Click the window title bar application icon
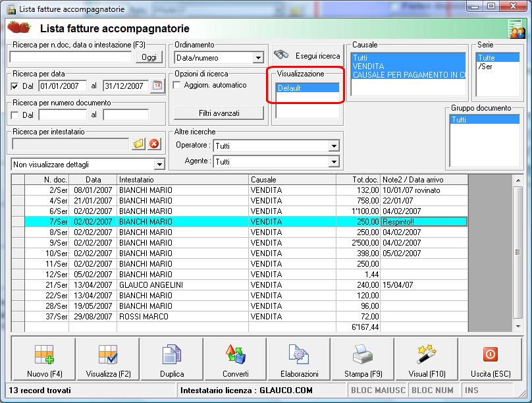This screenshot has height=403, width=532. 12,9
